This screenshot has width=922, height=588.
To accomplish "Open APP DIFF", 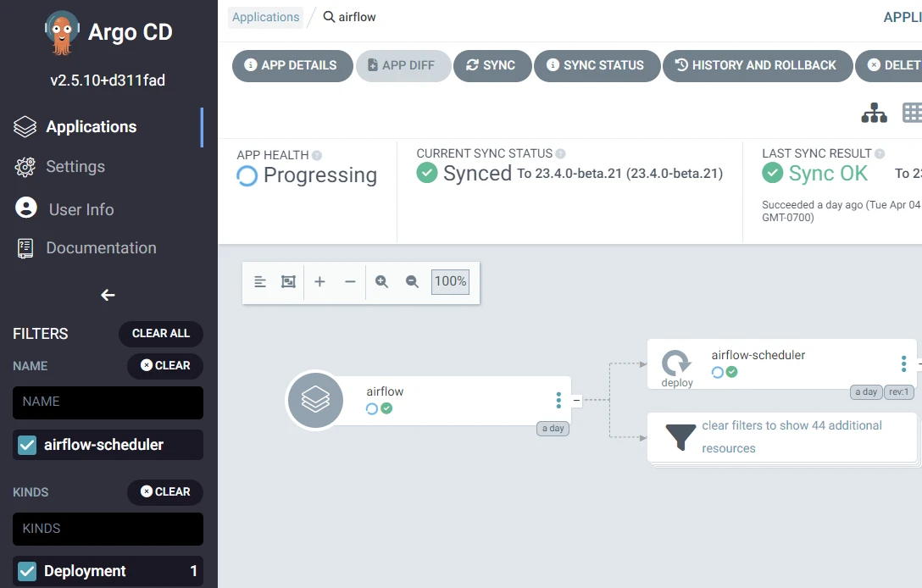I will click(403, 65).
